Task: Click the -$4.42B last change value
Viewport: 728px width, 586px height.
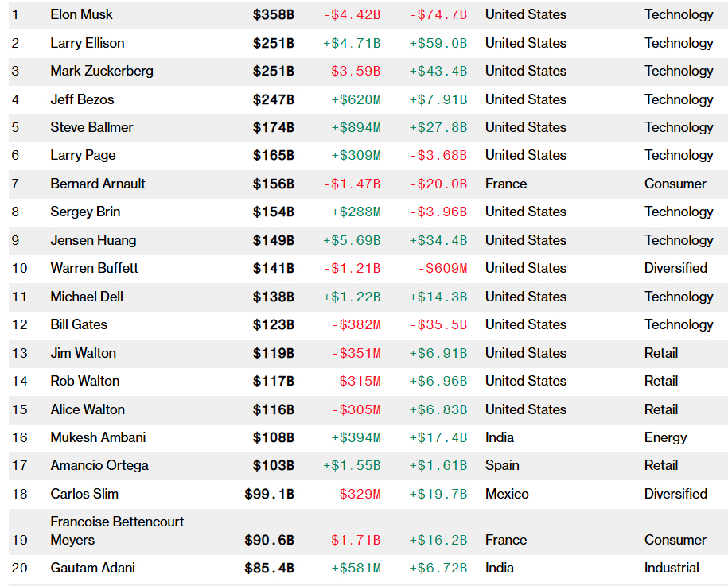Action: click(352, 15)
